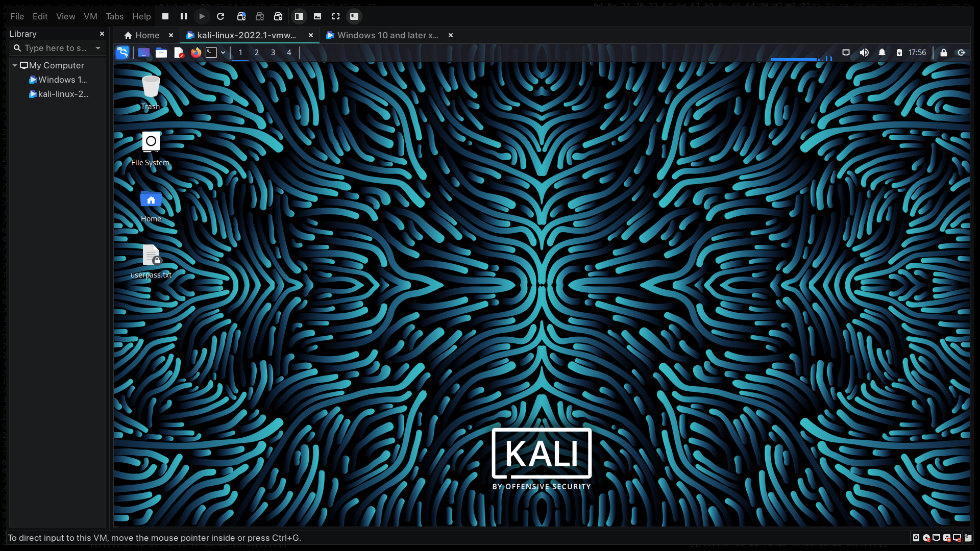Switch to workspace 3 in Kali panel
Viewport: 980px width, 551px height.
pos(273,53)
